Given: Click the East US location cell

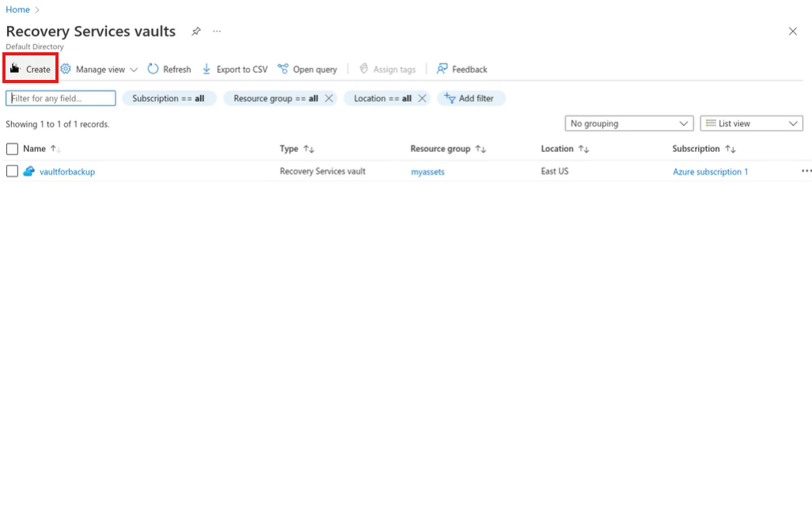Looking at the screenshot, I should click(555, 171).
